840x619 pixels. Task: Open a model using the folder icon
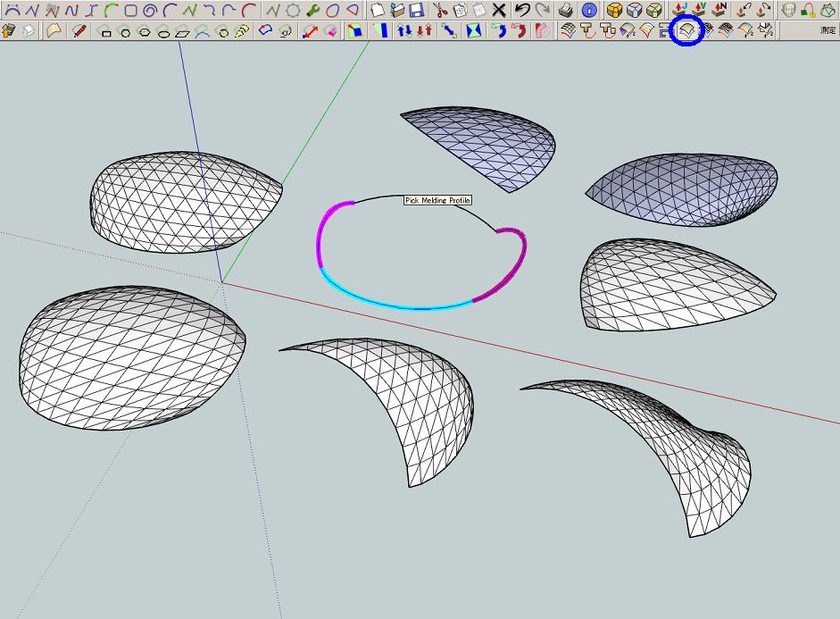[x=397, y=10]
